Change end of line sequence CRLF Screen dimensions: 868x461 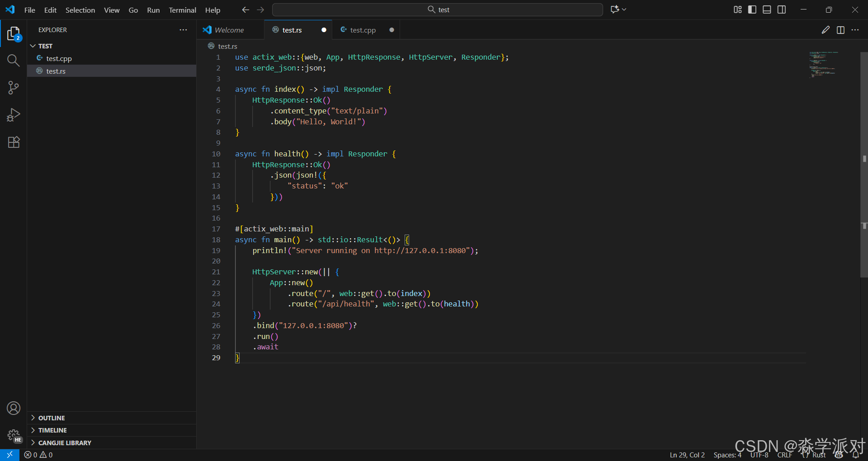point(785,455)
